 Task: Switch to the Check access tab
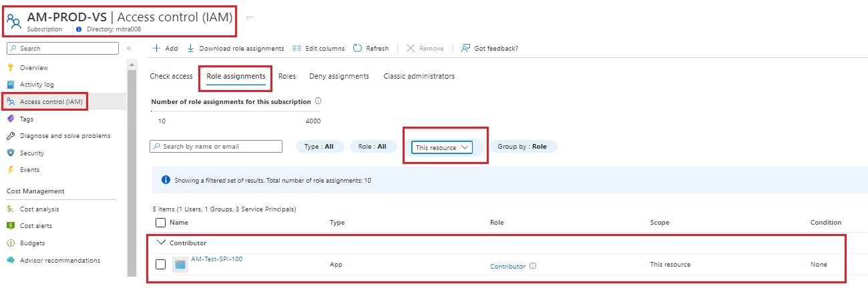click(171, 76)
